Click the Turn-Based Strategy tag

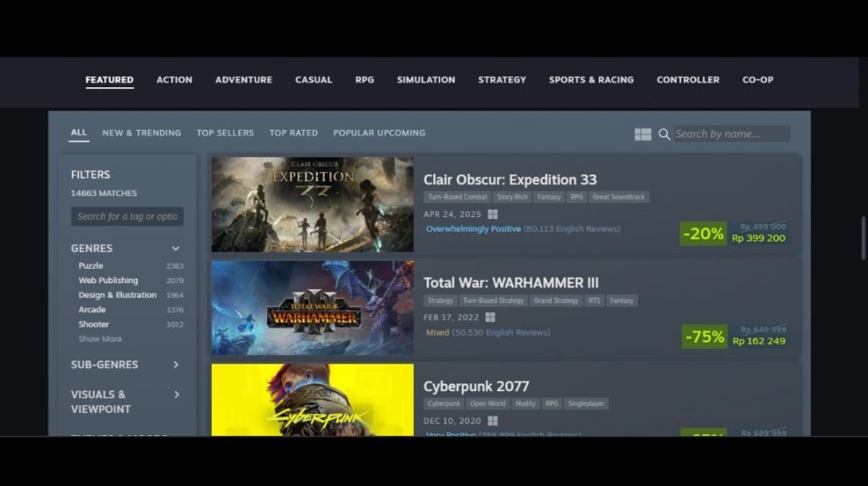coord(492,300)
